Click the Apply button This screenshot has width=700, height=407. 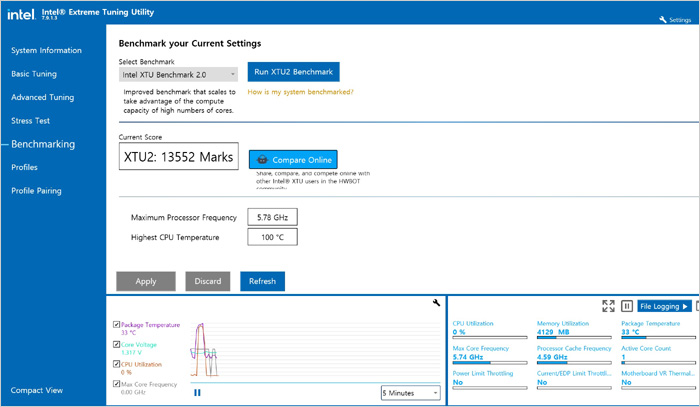coord(146,281)
